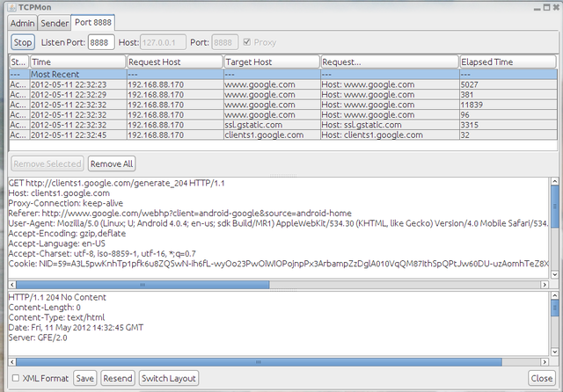Click Switch Layout button
The width and height of the screenshot is (563, 392).
coord(169,379)
